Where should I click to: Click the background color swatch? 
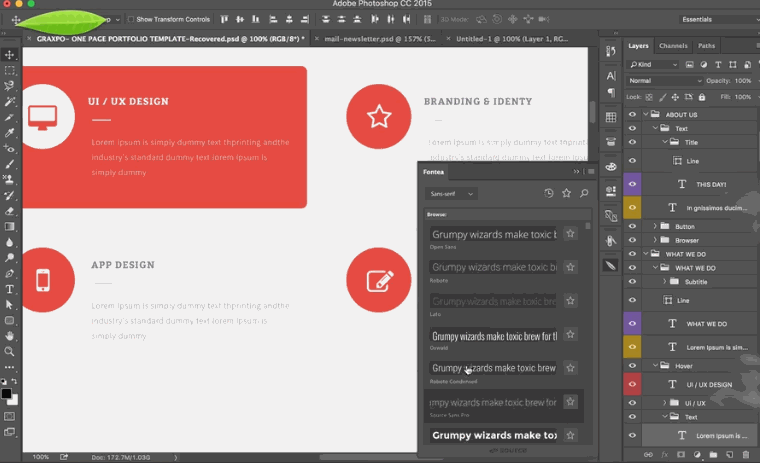point(14,400)
